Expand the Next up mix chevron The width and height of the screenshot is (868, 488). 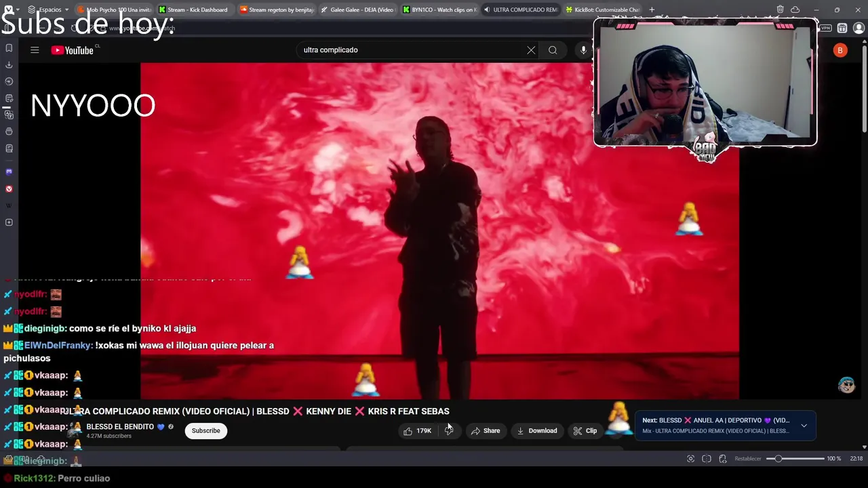tap(804, 426)
